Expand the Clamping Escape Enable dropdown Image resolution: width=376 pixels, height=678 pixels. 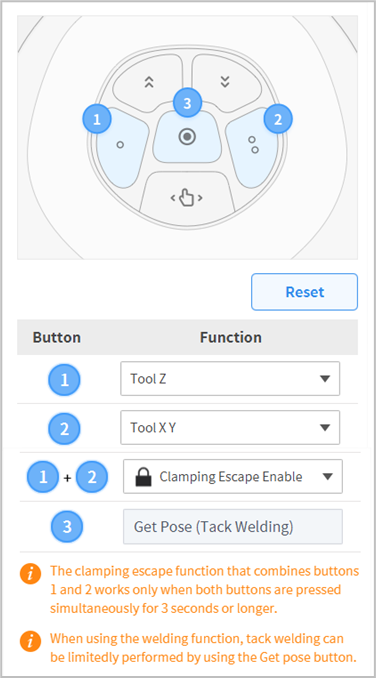[x=233, y=477]
